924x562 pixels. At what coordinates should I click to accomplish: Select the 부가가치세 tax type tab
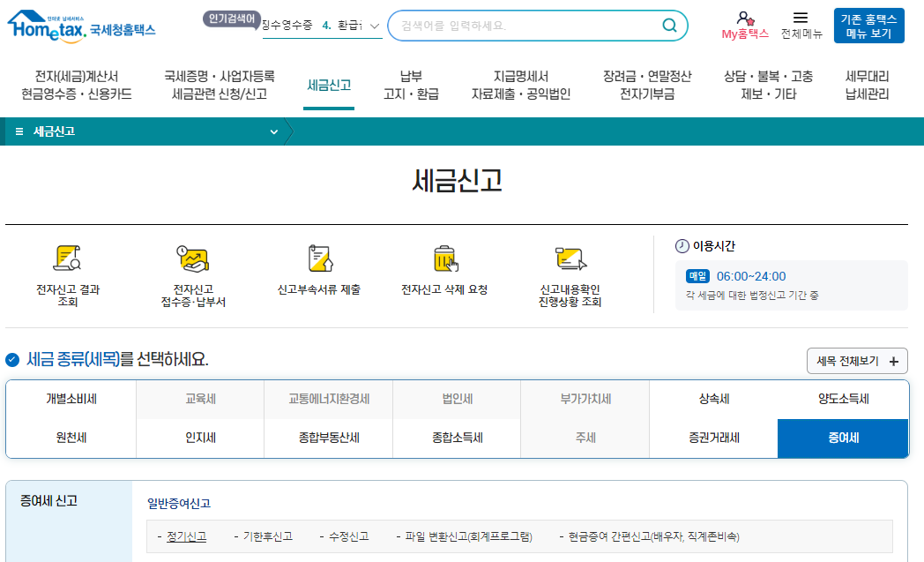tap(585, 398)
